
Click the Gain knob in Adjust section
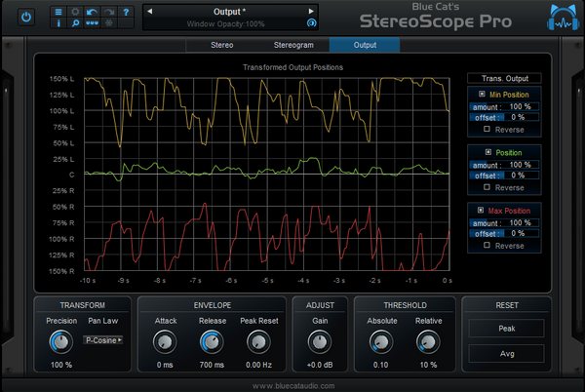point(318,341)
